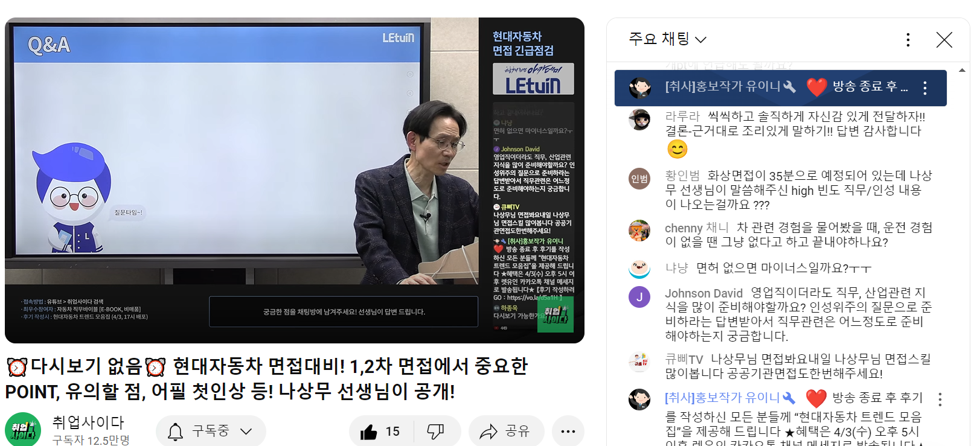Click Johnson David's purple J avatar

click(639, 296)
